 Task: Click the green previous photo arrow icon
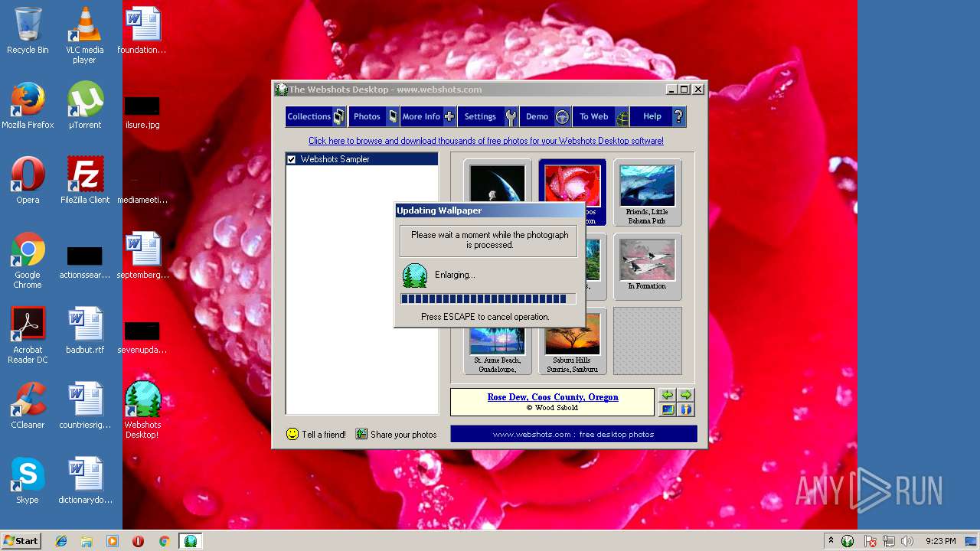click(x=668, y=395)
